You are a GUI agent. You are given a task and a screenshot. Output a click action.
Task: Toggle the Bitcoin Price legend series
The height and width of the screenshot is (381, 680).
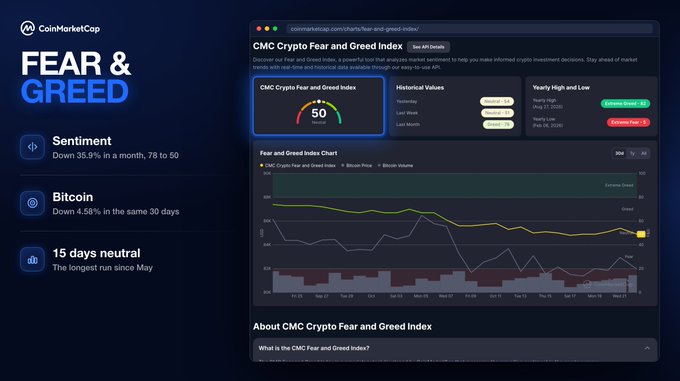(x=356, y=166)
